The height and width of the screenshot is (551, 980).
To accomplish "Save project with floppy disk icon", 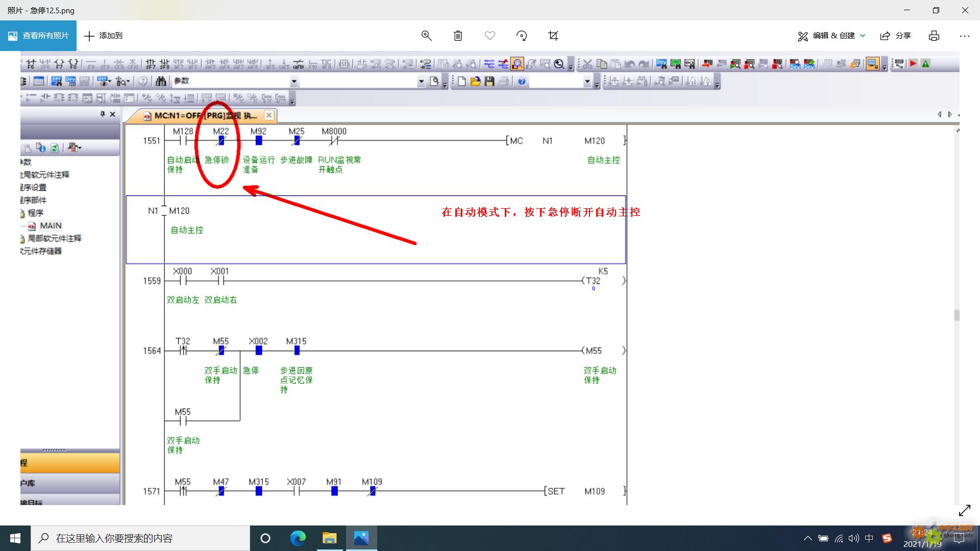I will pyautogui.click(x=489, y=81).
